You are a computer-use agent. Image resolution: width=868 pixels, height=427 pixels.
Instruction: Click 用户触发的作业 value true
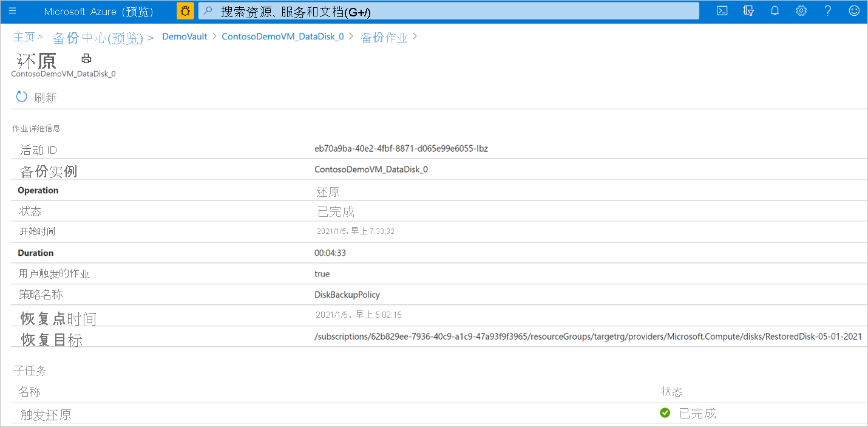point(322,274)
